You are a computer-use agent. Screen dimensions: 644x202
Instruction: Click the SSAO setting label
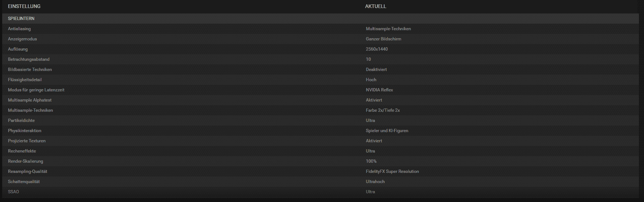click(x=13, y=192)
